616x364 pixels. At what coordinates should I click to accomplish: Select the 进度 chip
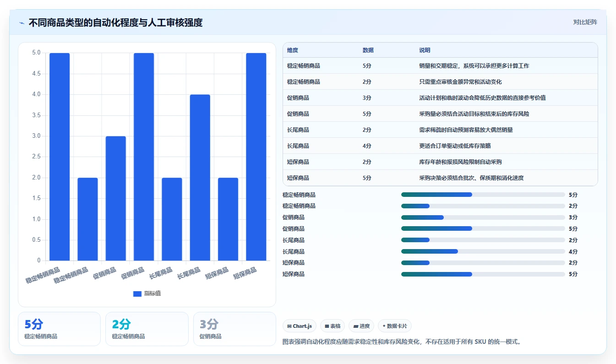[361, 326]
